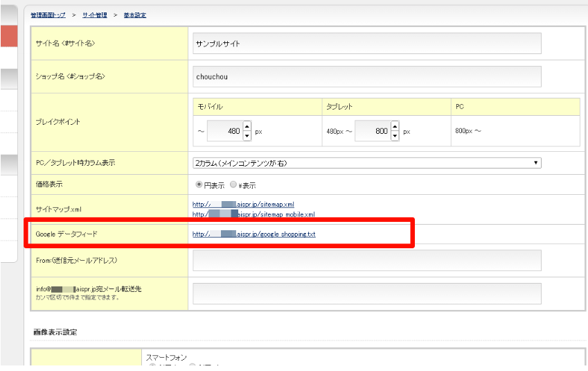
Task: Open the google_shopping.txt data feed link
Action: pyautogui.click(x=253, y=234)
